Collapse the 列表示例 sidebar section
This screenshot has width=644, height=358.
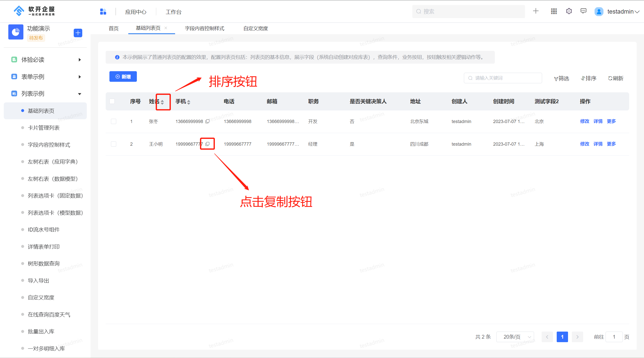pos(79,93)
